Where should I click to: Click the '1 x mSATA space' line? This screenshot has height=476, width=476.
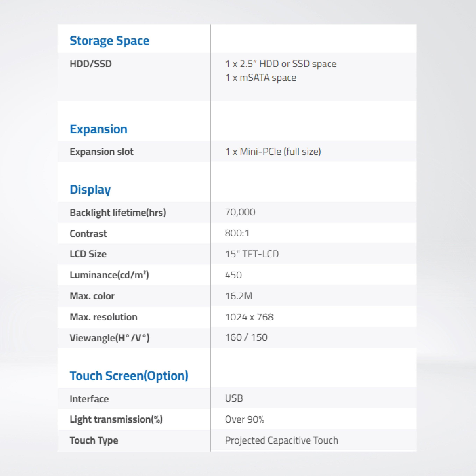tap(261, 78)
